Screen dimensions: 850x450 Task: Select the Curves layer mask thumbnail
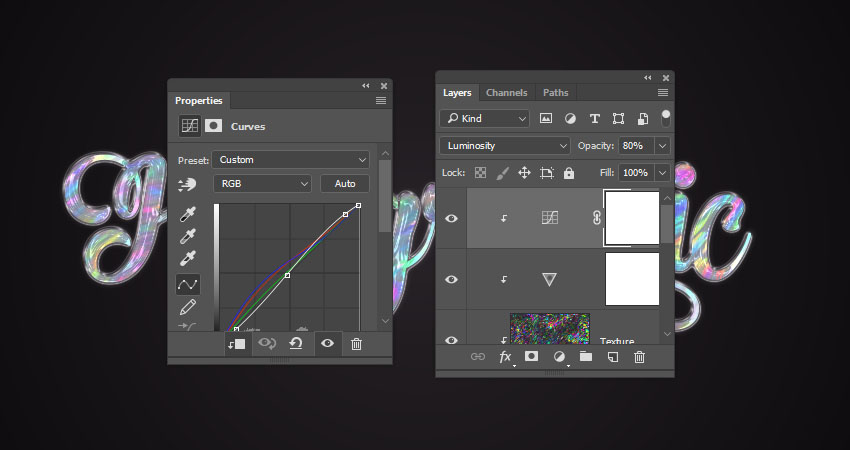tap(632, 218)
